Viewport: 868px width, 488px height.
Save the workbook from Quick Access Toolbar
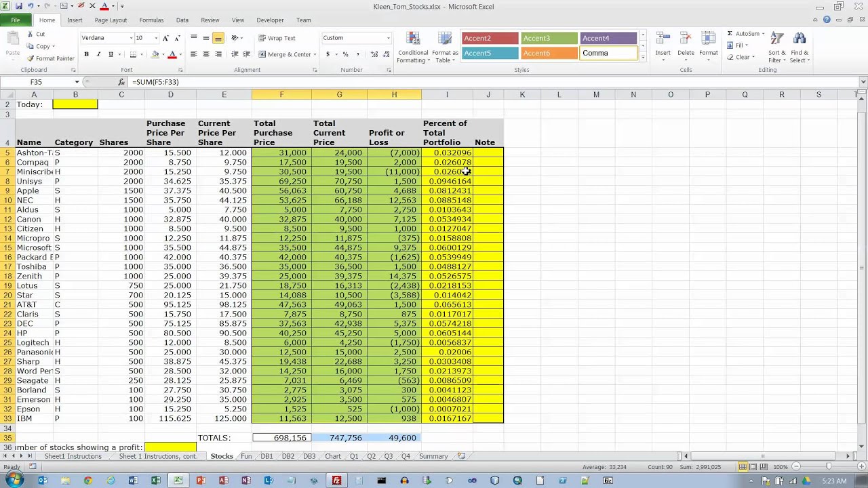19,6
